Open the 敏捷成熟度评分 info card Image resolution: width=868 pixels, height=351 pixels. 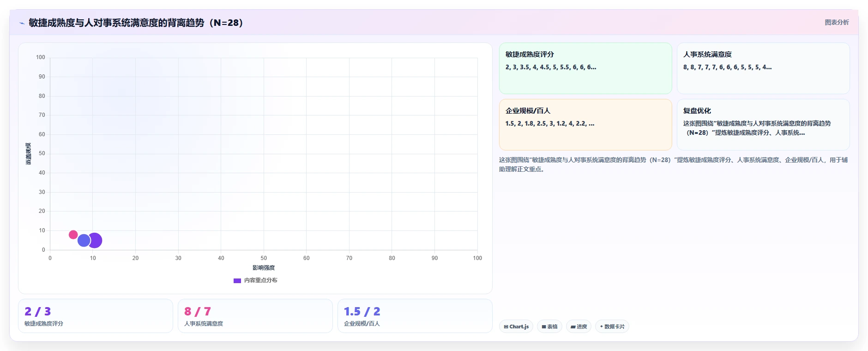click(x=585, y=68)
